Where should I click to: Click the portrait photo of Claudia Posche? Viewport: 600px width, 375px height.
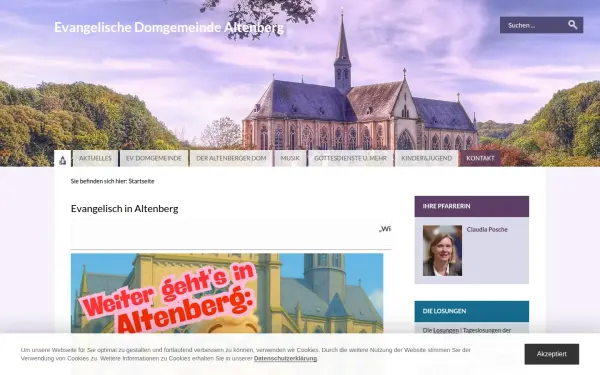(x=442, y=251)
